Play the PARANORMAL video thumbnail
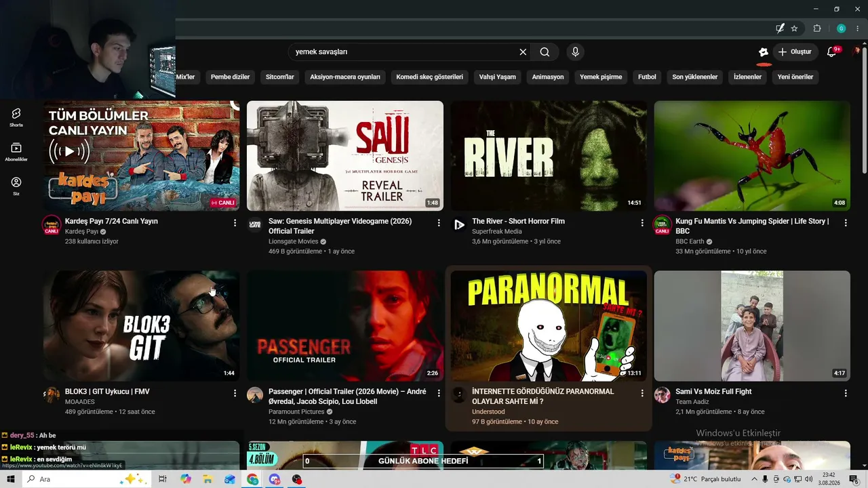 (549, 326)
